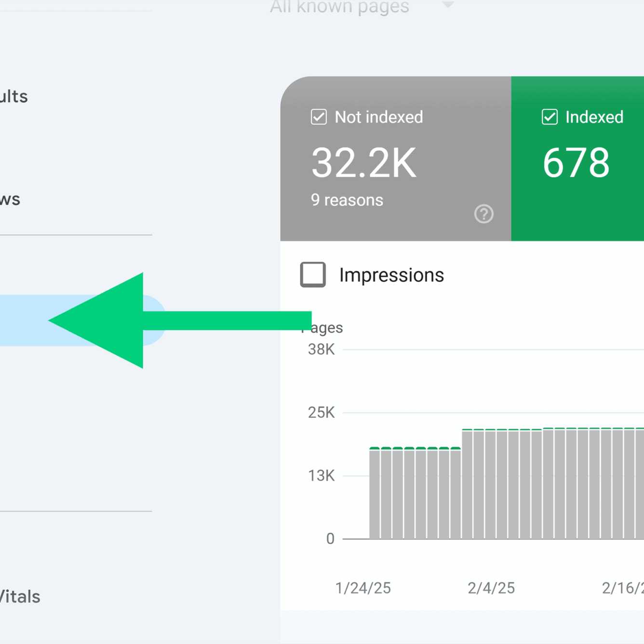644x644 pixels.
Task: Click the 1/24/25 date label
Action: coord(363,588)
